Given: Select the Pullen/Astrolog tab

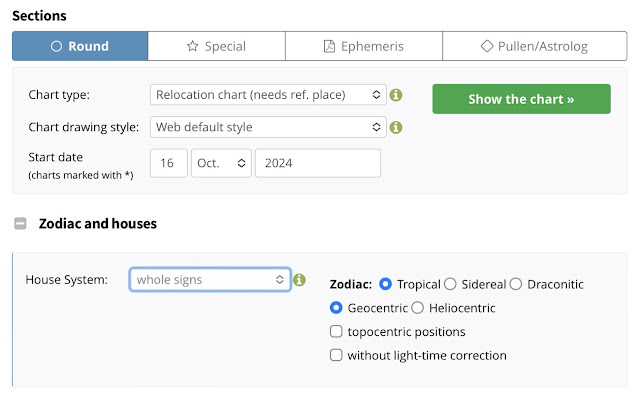Looking at the screenshot, I should pyautogui.click(x=534, y=46).
